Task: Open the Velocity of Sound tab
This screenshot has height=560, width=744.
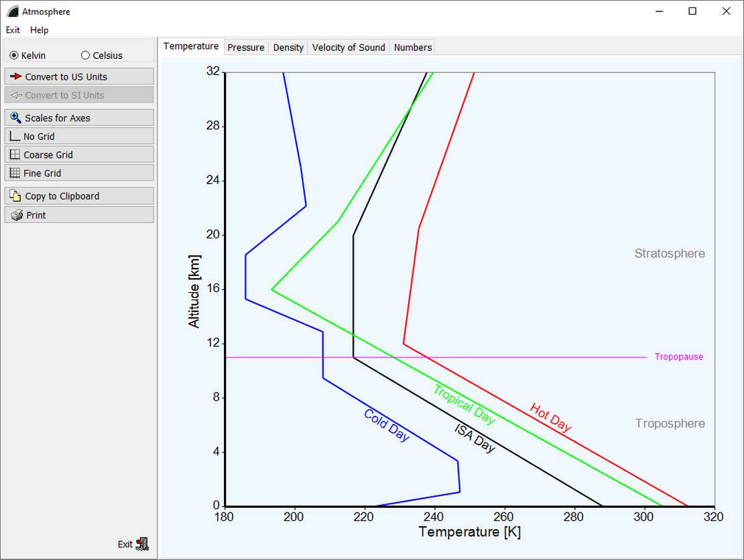Action: 349,48
